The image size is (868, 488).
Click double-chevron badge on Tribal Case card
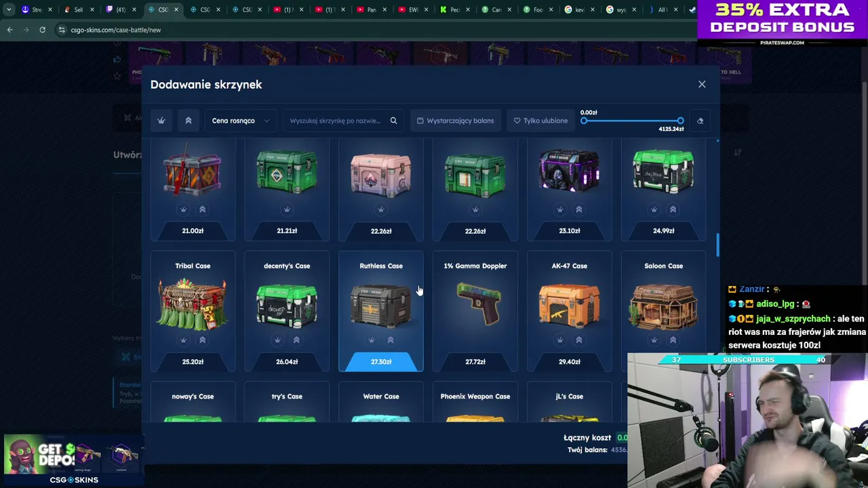pos(202,340)
